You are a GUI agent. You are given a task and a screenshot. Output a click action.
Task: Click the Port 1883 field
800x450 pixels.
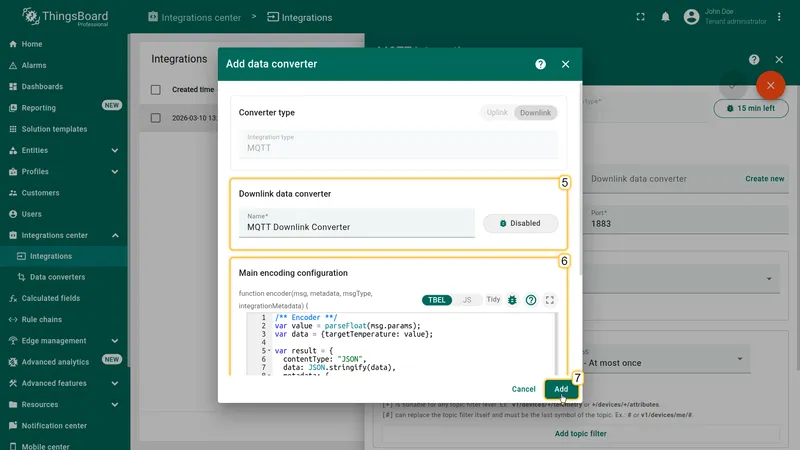(x=686, y=220)
